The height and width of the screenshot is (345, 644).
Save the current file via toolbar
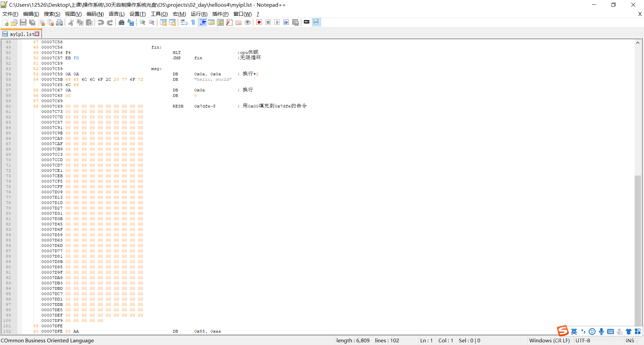(x=23, y=22)
